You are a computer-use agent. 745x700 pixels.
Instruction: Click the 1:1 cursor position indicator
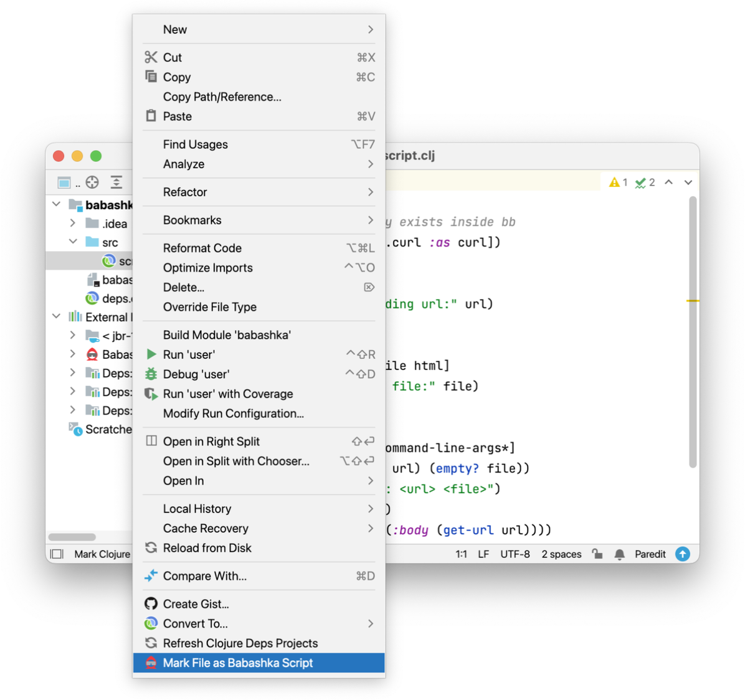click(461, 554)
